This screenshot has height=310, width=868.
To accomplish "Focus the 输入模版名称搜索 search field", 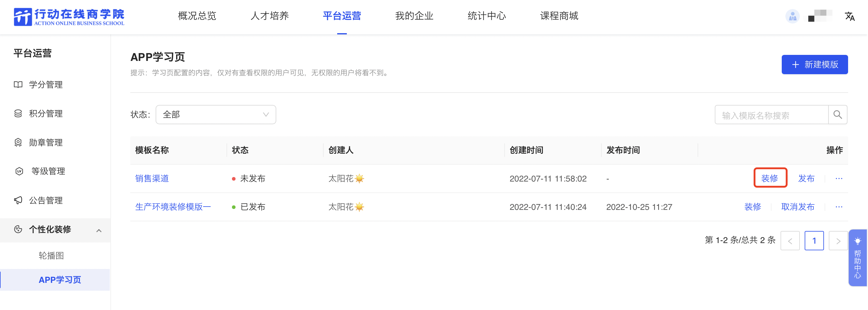I will coord(771,115).
